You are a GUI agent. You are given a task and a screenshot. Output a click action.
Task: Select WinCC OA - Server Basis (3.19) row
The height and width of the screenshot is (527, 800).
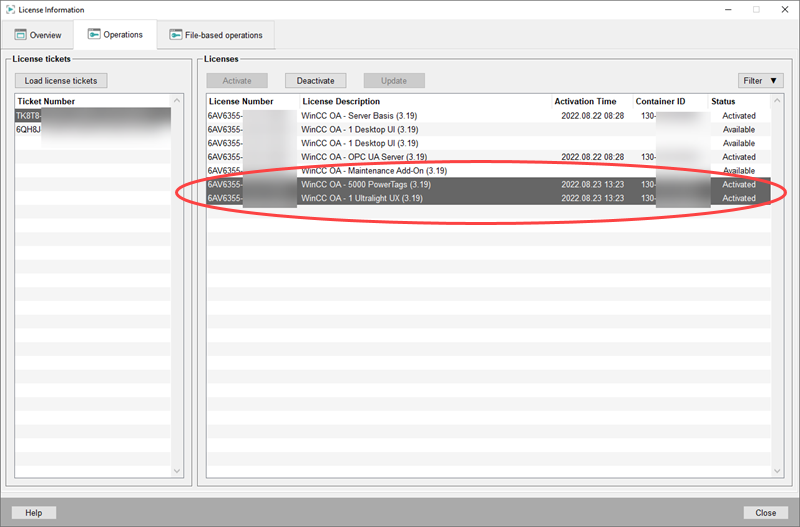pos(488,116)
